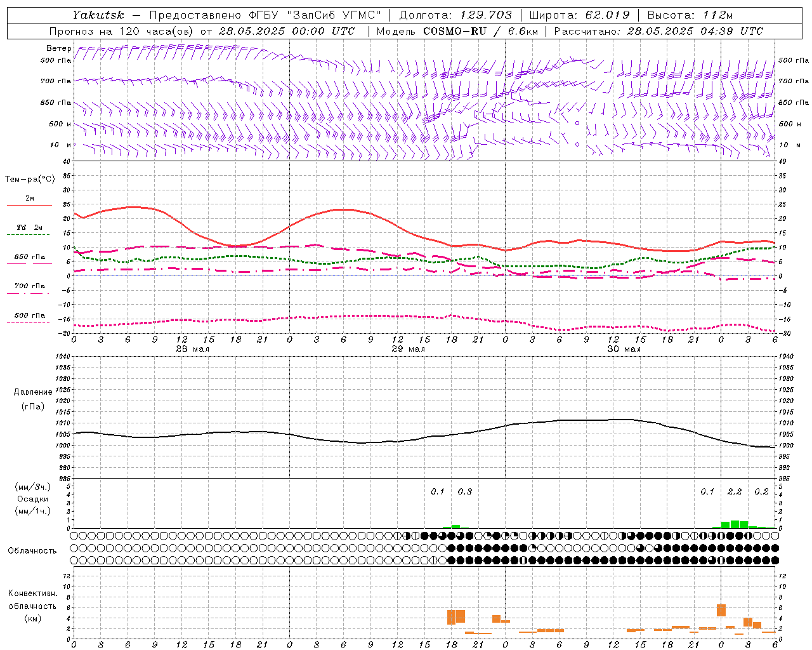
Task: Select the 'Прогноз на 120 часа(ов)' forecast text
Action: (x=122, y=31)
